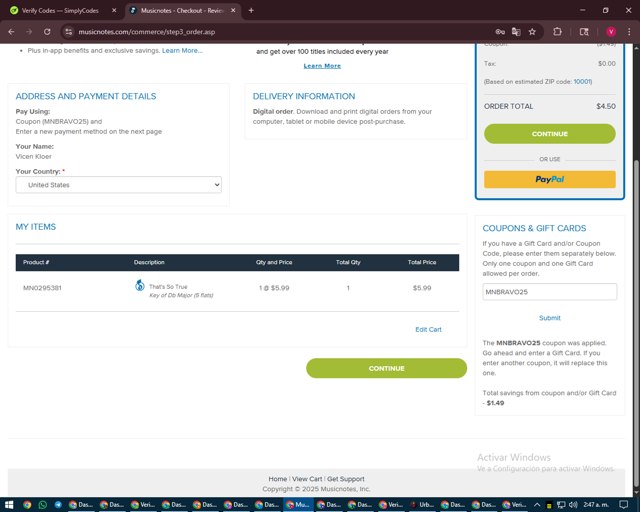640x512 pixels.
Task: Expand the Your Country dropdown
Action: (119, 185)
